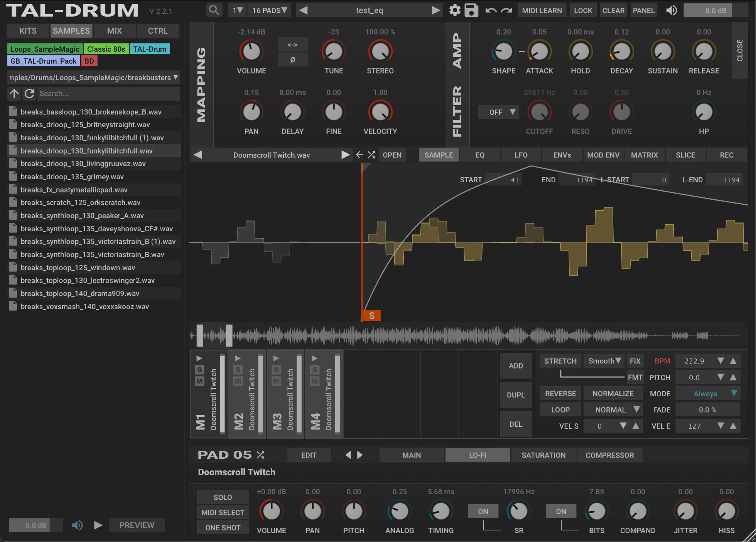Expand the Smooth stretch mode dropdown
The image size is (756, 542).
pyautogui.click(x=604, y=361)
